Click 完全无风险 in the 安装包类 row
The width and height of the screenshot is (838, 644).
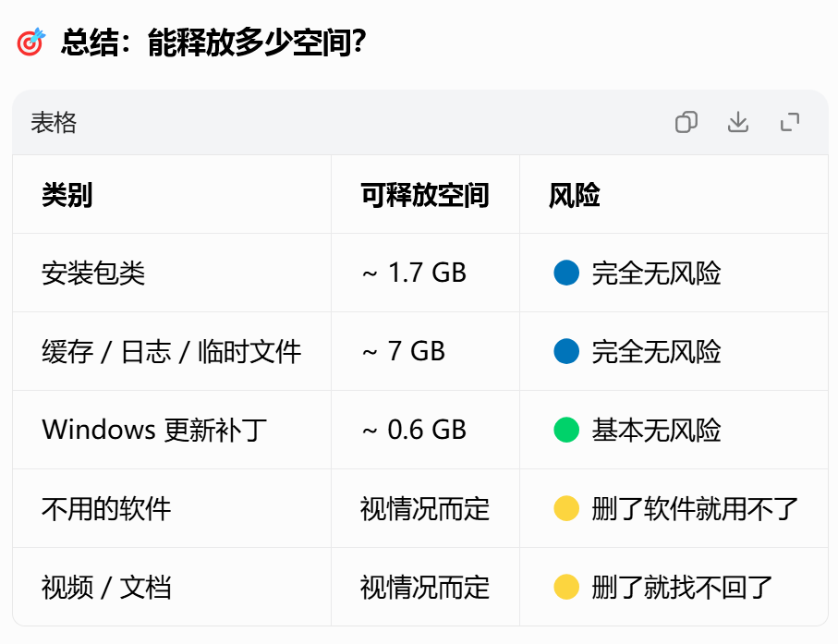coord(656,273)
